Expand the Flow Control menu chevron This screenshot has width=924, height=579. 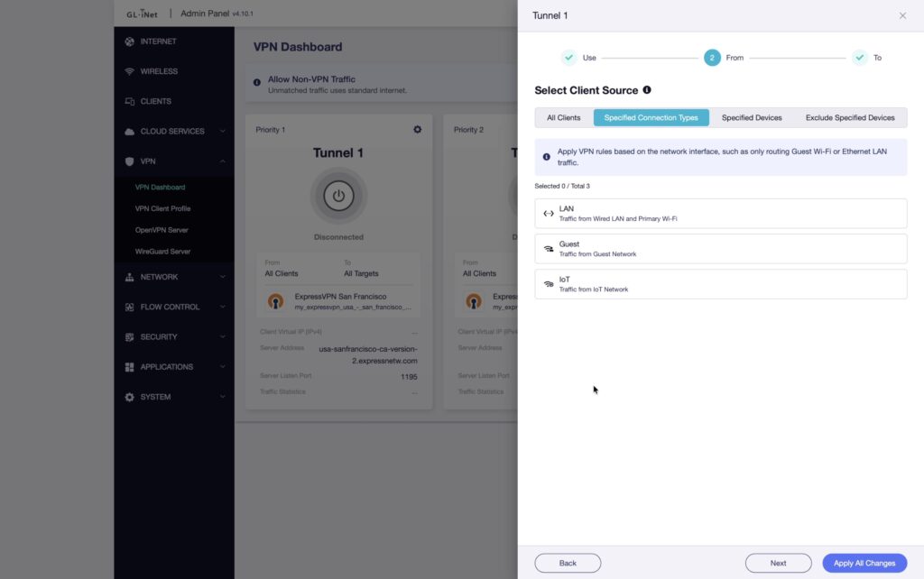click(x=222, y=307)
